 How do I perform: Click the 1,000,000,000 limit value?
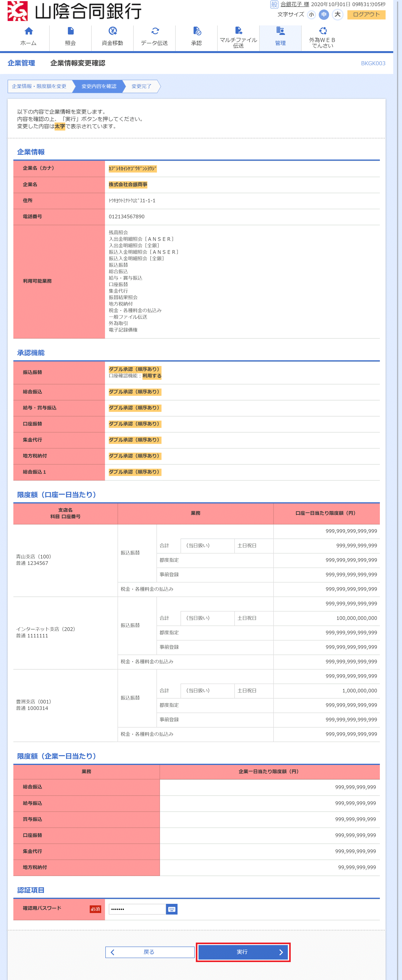[x=360, y=690]
